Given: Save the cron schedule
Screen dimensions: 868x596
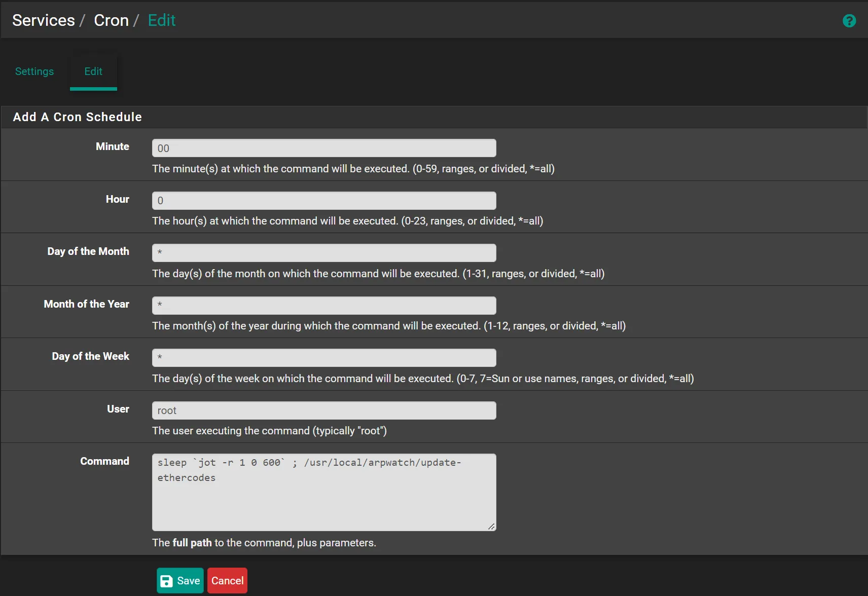Looking at the screenshot, I should (180, 581).
